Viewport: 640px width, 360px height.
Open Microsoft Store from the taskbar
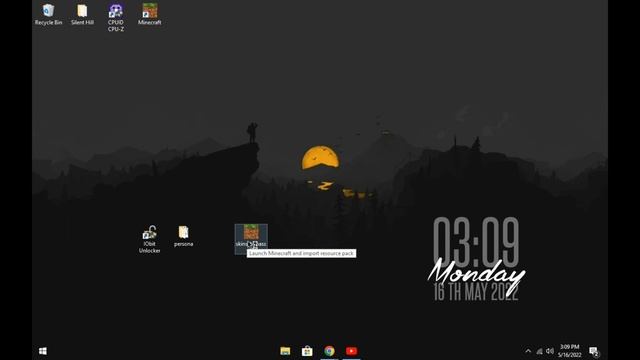coord(307,351)
